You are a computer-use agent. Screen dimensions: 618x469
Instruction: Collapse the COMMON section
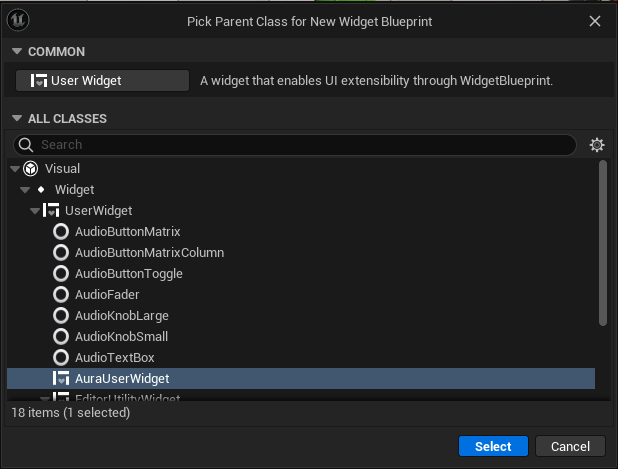pyautogui.click(x=16, y=51)
